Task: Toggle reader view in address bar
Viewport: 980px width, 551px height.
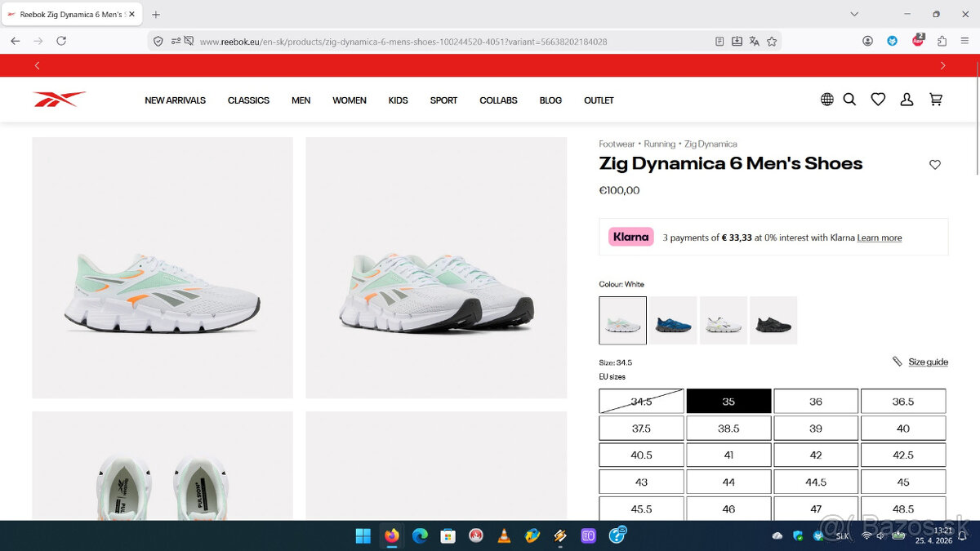Action: [x=719, y=41]
